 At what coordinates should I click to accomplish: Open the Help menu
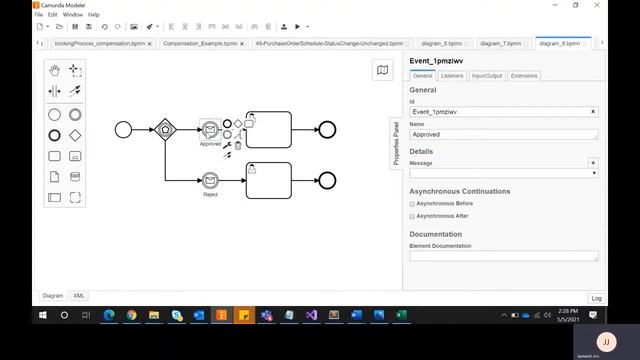94,15
